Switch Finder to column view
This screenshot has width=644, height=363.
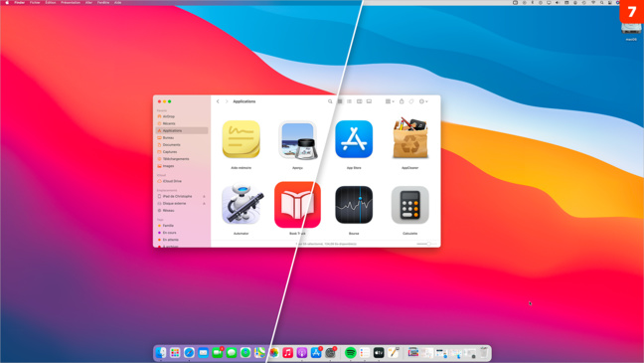click(x=360, y=101)
